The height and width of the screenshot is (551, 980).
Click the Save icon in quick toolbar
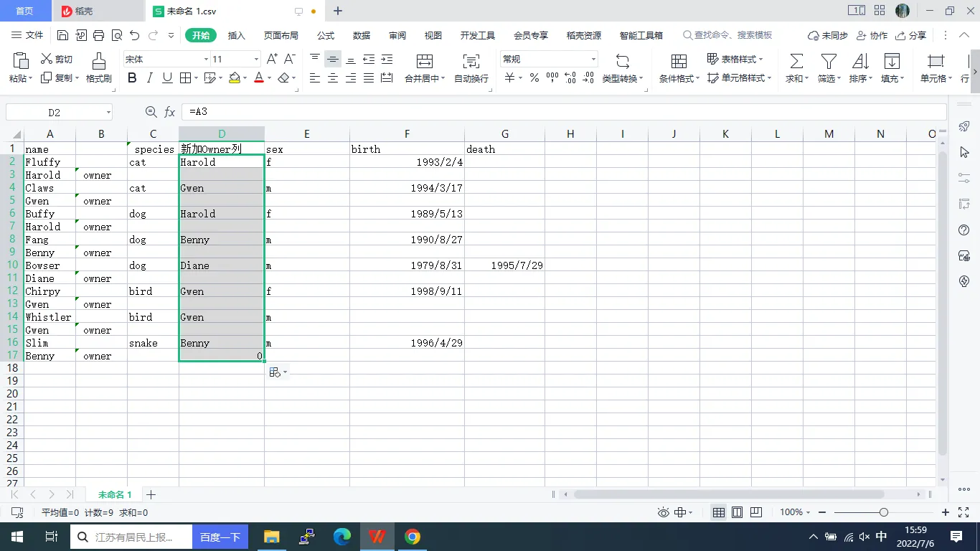pos(62,35)
